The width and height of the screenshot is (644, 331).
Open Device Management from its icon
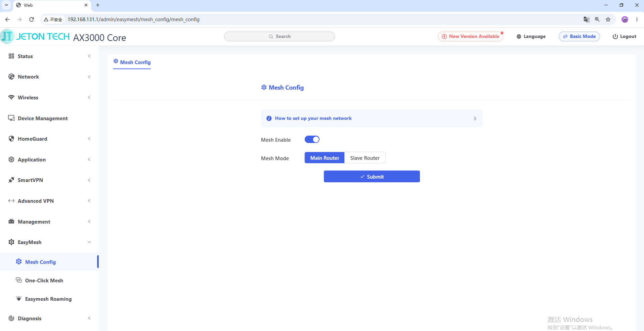tap(11, 118)
